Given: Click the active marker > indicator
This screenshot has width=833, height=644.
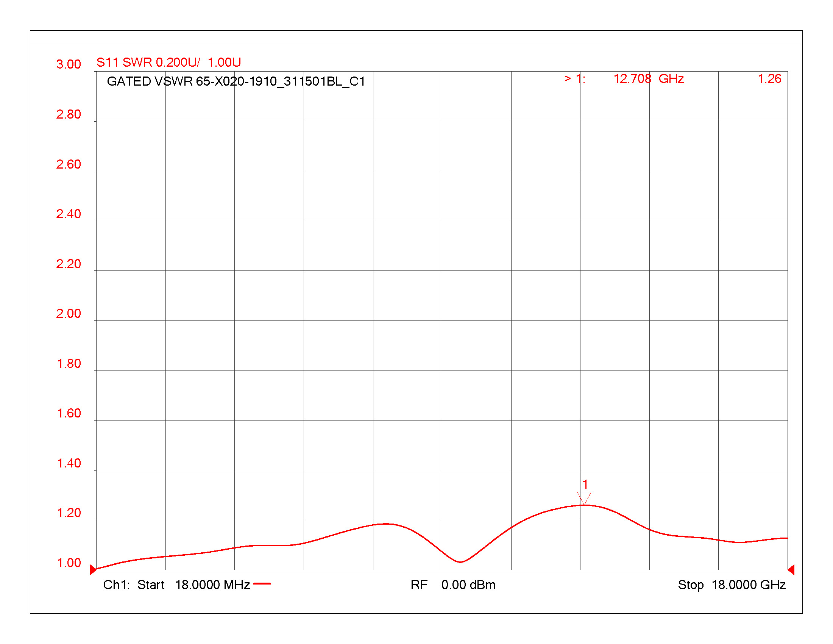Looking at the screenshot, I should click(x=568, y=78).
